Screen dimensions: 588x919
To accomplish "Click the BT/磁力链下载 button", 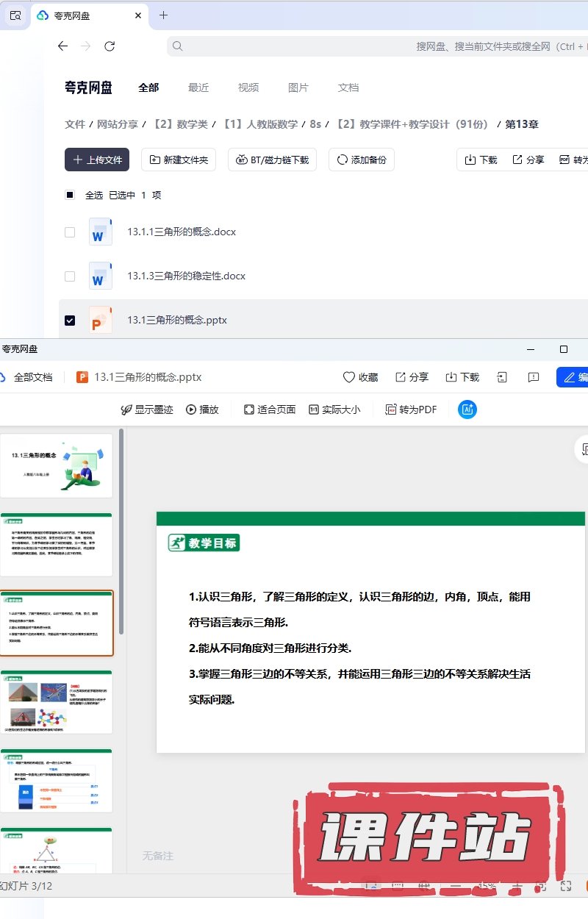I will point(272,160).
